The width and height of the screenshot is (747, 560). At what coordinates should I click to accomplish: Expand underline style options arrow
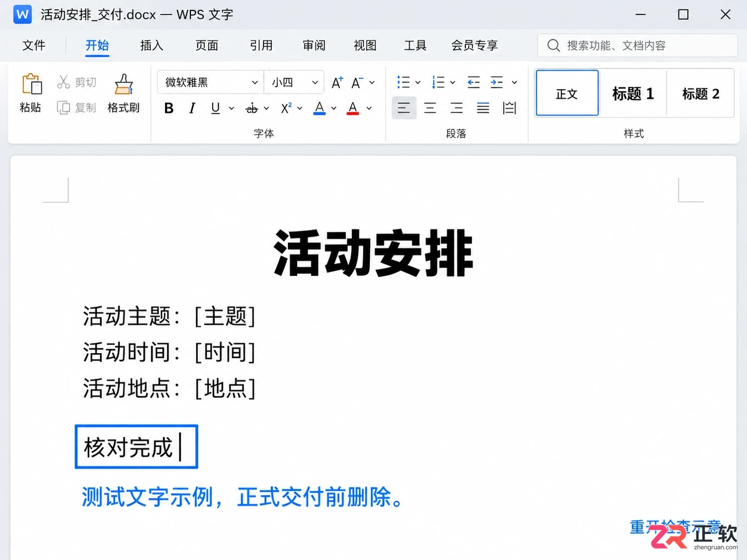[x=231, y=108]
